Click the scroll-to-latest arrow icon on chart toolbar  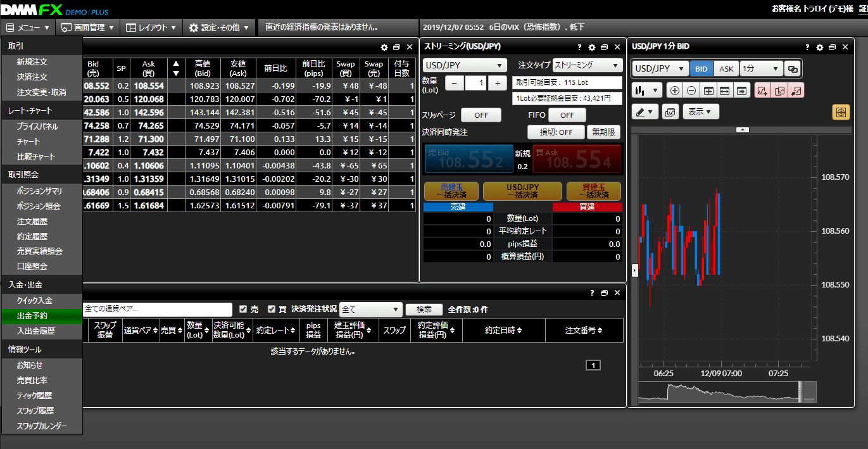(x=741, y=91)
